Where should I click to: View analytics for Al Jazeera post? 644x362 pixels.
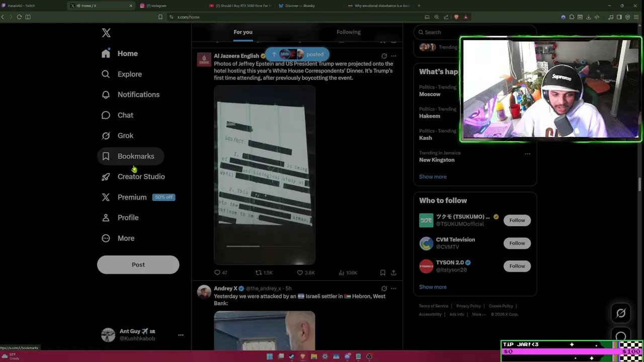click(348, 273)
